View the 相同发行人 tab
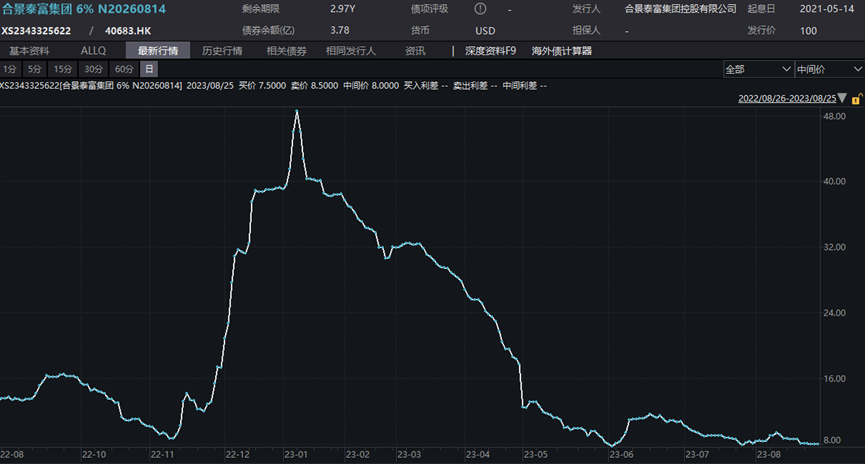The width and height of the screenshot is (865, 464). 351,50
